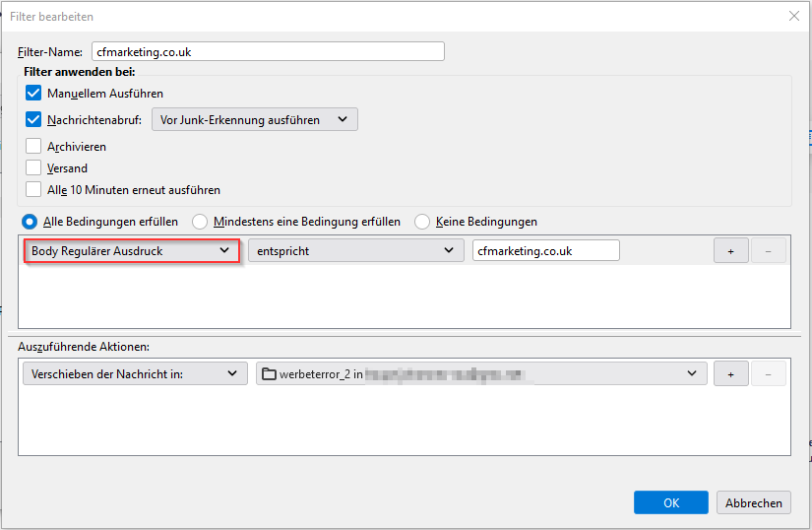This screenshot has height=530, width=812.
Task: Choose the Keine Bedingungen radio button
Action: 421,222
